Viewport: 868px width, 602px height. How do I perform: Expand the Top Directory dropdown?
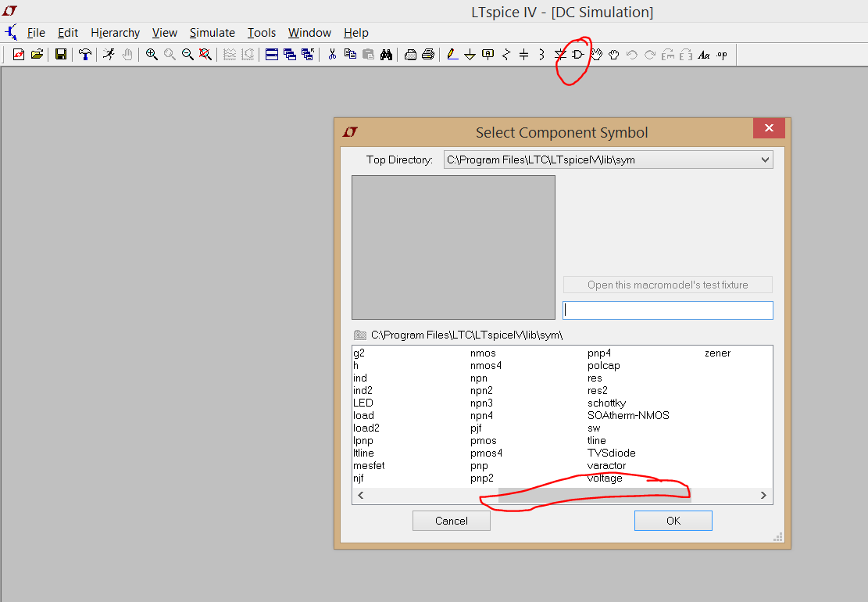pyautogui.click(x=765, y=159)
